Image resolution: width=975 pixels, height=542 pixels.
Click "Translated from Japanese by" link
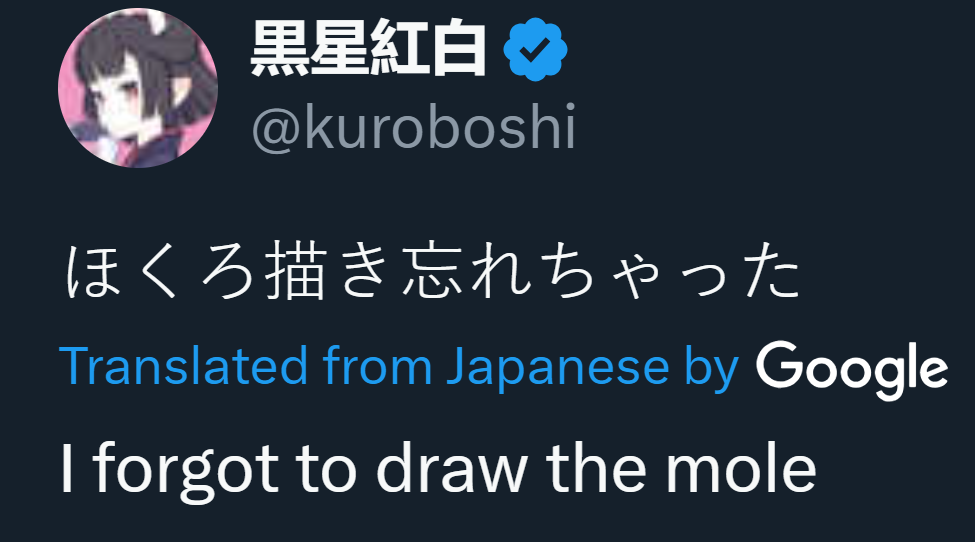coord(400,368)
